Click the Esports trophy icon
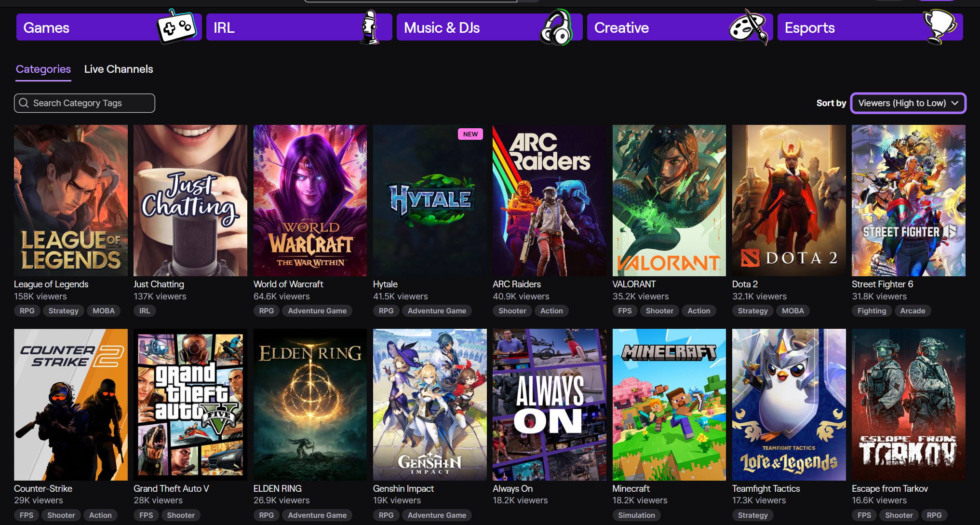The image size is (980, 525). coord(939,26)
